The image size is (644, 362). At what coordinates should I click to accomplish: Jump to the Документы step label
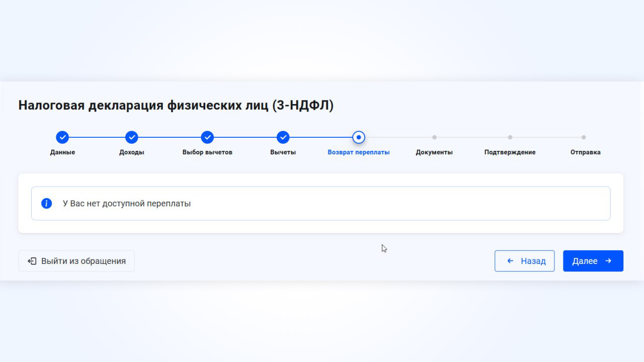(434, 152)
